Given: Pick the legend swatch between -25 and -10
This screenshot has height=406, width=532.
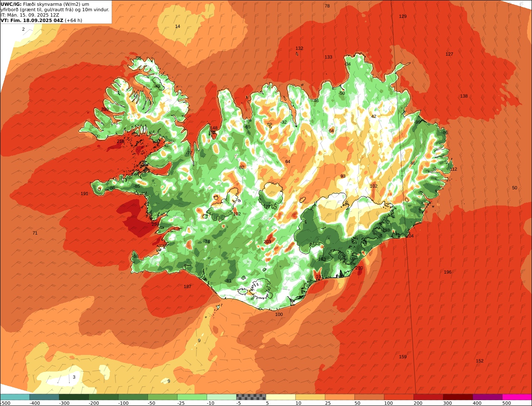Looking at the screenshot, I should 192,397.
